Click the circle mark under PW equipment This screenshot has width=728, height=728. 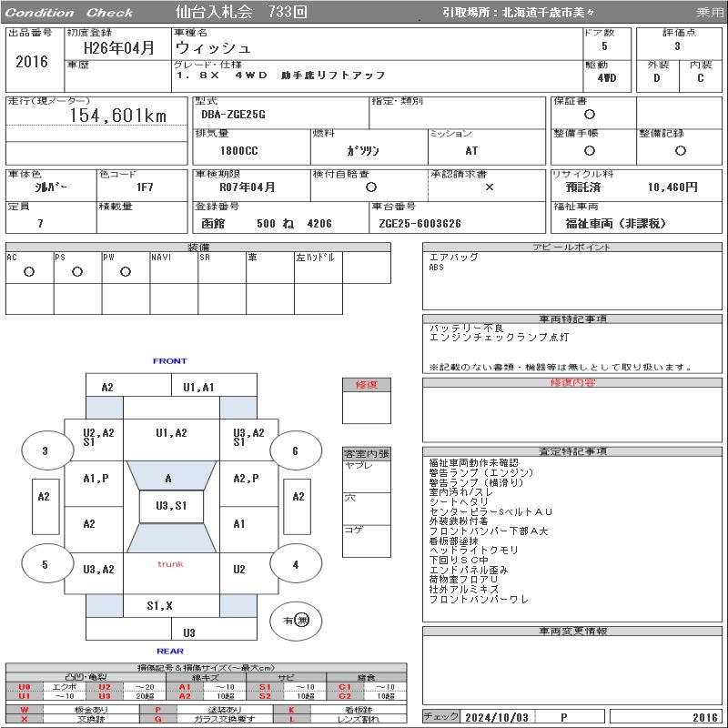coord(125,271)
